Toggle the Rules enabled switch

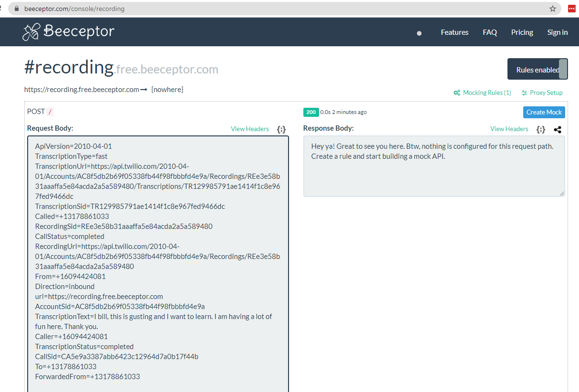[x=538, y=69]
